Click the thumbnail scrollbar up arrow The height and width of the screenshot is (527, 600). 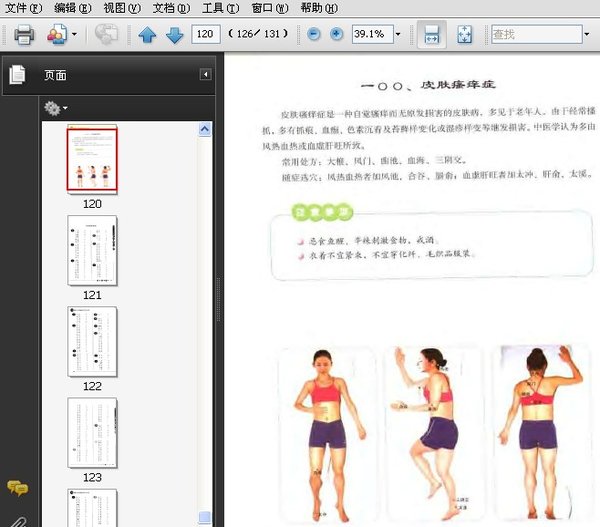[x=205, y=129]
